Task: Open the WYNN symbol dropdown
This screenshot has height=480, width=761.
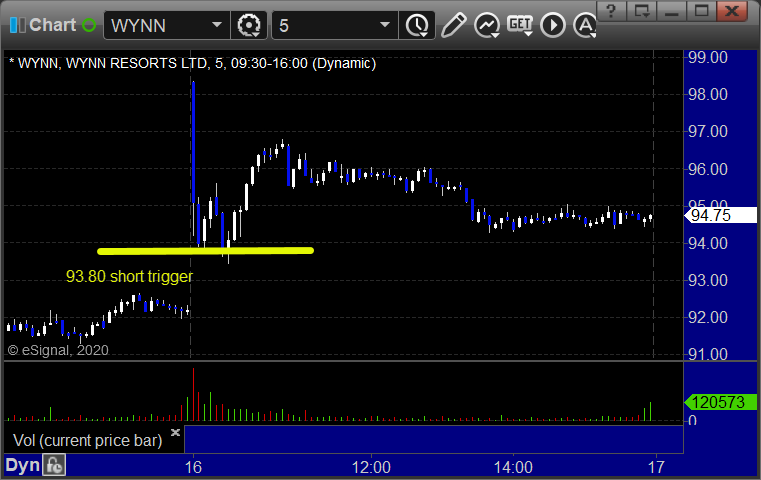Action: [216, 25]
